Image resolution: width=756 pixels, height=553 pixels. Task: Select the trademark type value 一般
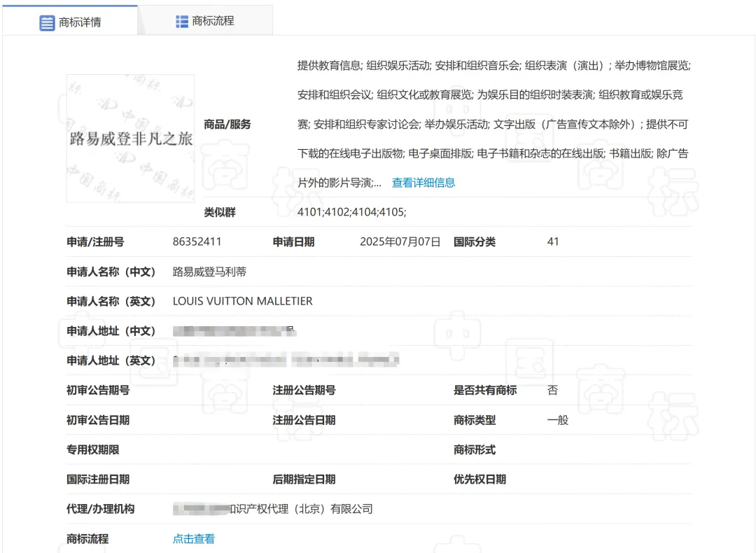558,420
